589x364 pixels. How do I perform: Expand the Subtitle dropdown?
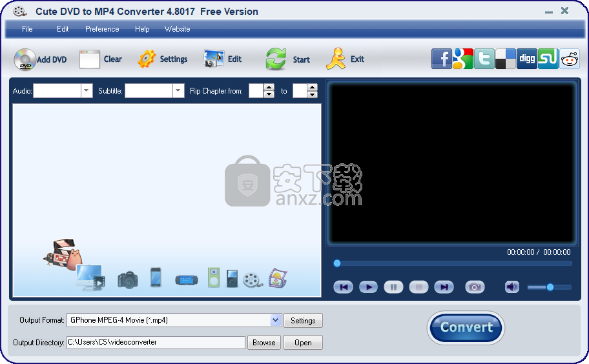click(178, 91)
